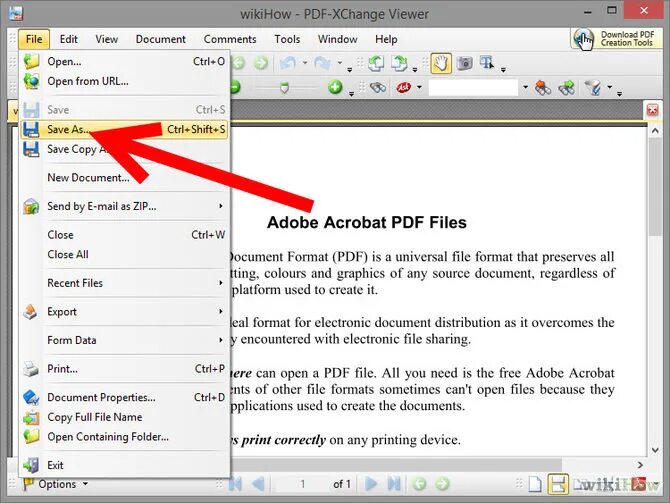Click the Exit door icon
Viewport: 670px width, 503px height.
coord(31,465)
